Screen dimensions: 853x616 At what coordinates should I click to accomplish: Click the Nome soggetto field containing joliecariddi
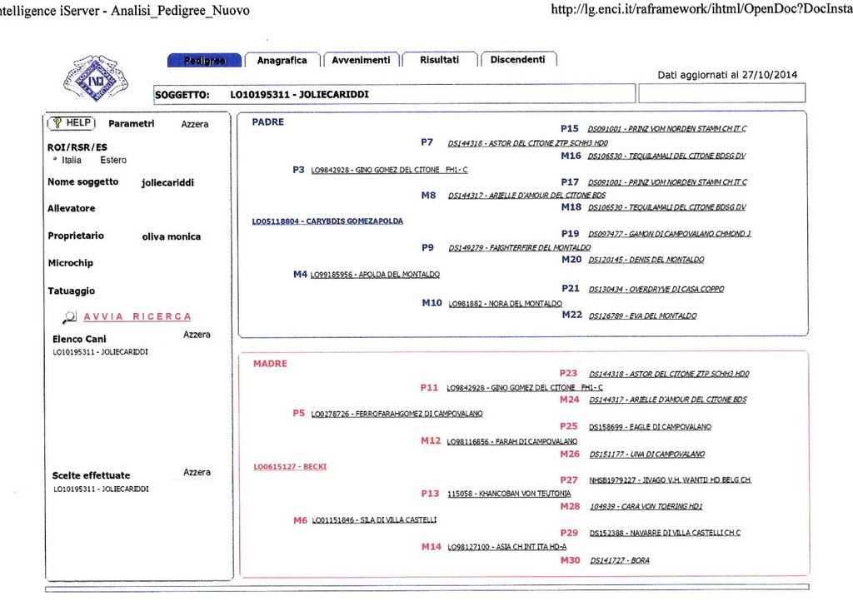[167, 182]
